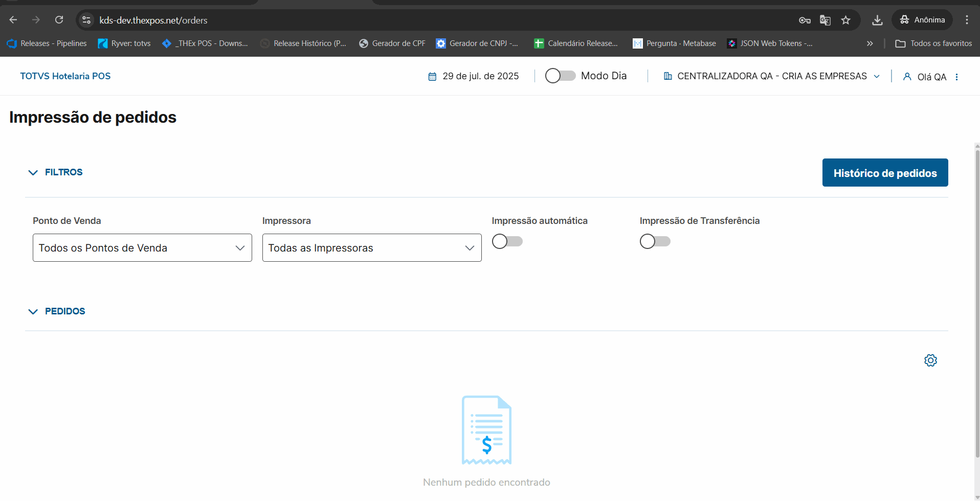The width and height of the screenshot is (980, 501).
Task: Open the Release Histórico bookmark
Action: point(303,43)
